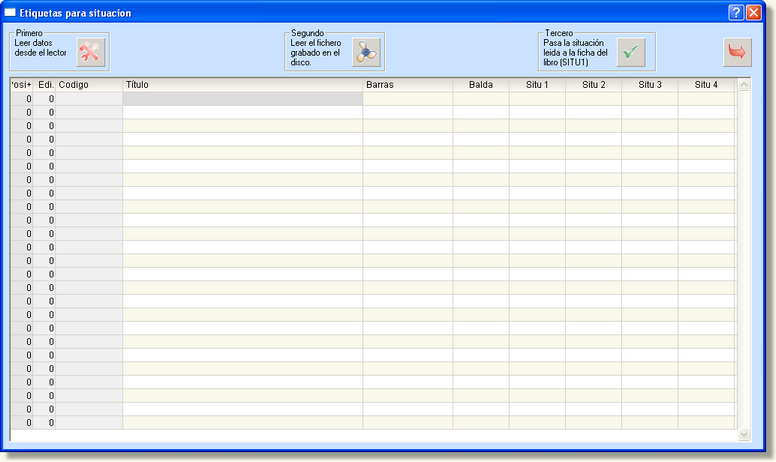This screenshot has width=776, height=462.
Task: Click the green checkmark to pass situation
Action: 631,52
